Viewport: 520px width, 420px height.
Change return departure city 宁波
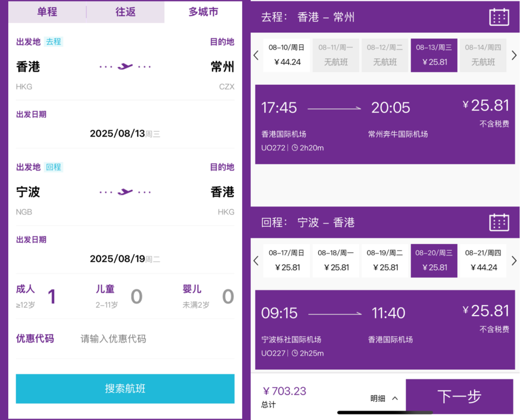coord(28,192)
